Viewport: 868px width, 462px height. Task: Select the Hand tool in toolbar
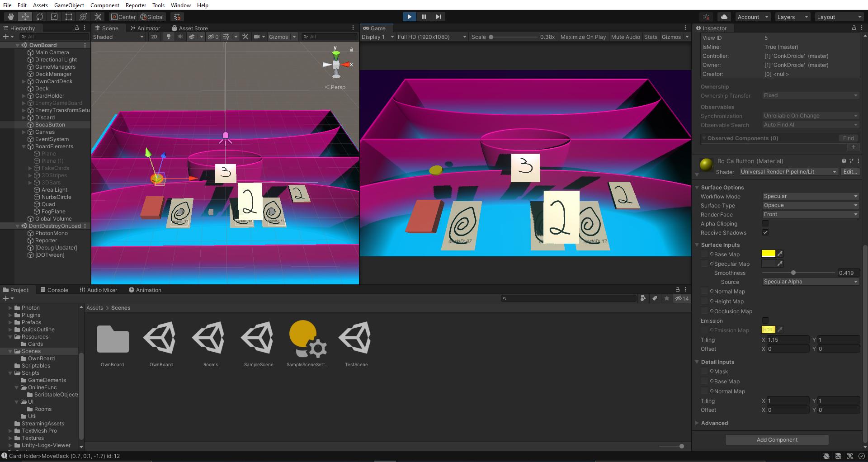[11, 17]
